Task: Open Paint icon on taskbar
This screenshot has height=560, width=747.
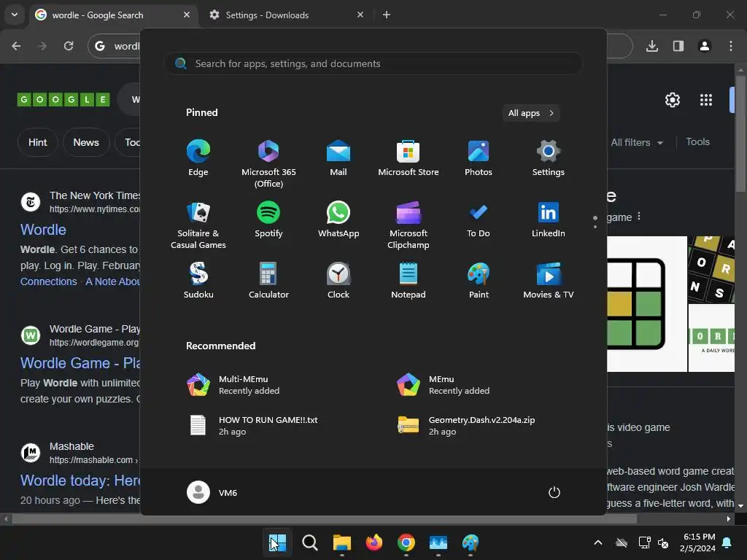Action: [x=471, y=542]
